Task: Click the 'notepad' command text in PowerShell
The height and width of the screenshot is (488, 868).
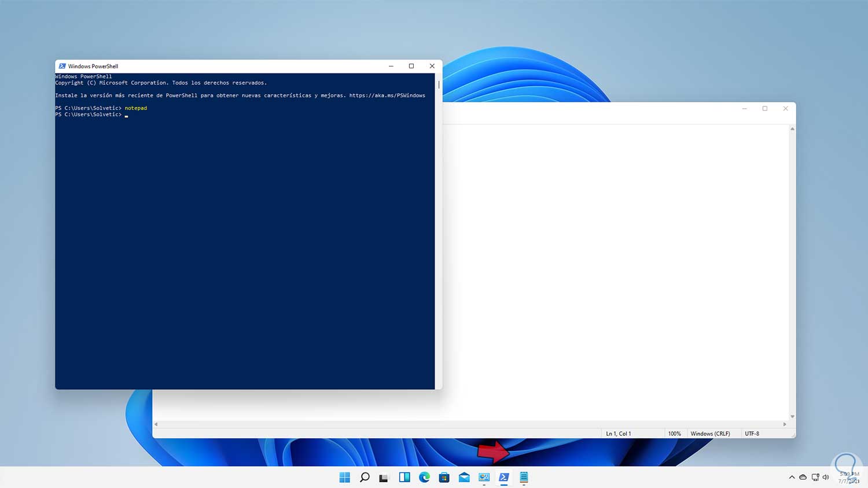Action: (136, 108)
